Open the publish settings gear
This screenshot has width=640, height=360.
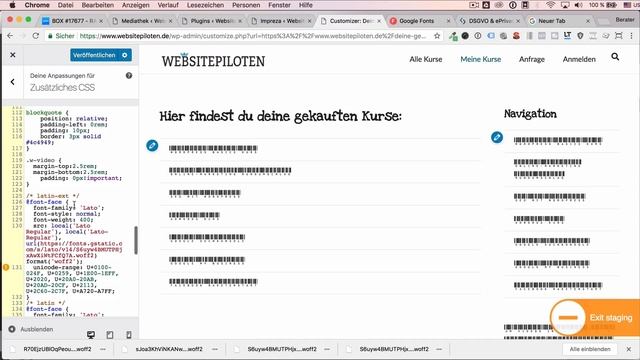[125, 55]
